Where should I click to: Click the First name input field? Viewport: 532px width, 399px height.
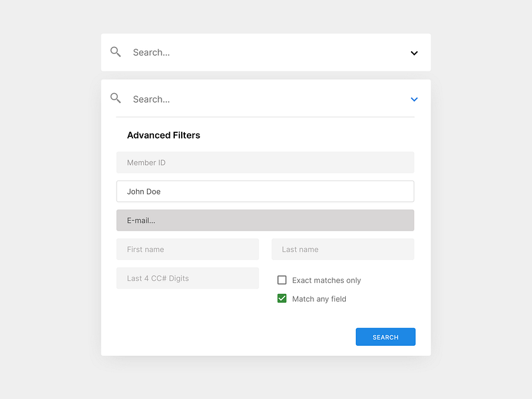[187, 249]
